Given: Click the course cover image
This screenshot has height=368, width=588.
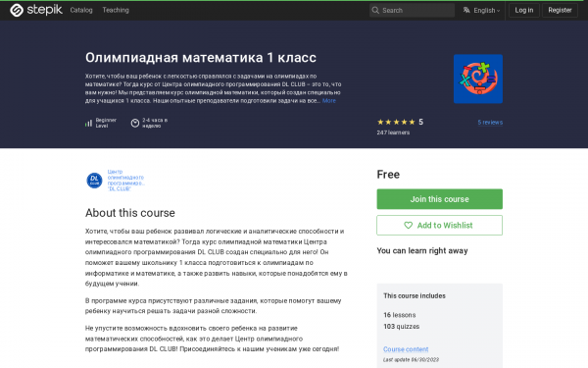Looking at the screenshot, I should pyautogui.click(x=478, y=79).
